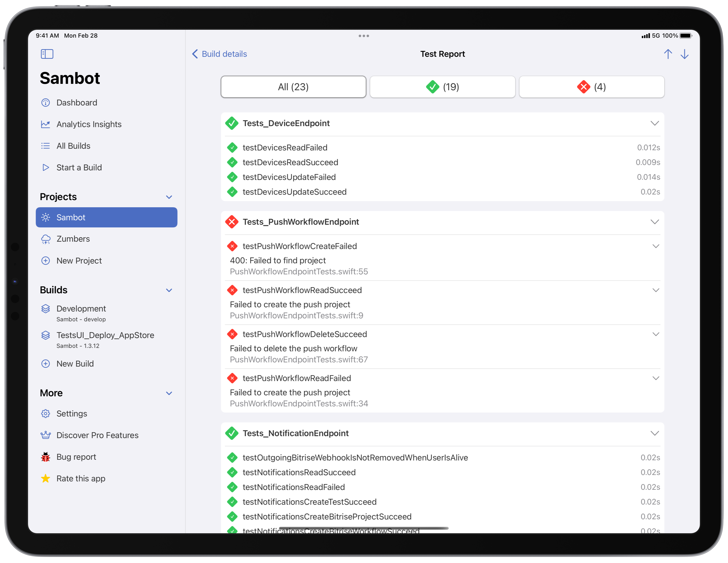
Task: Click the testDevicesReadFailed pass icon
Action: click(x=232, y=148)
